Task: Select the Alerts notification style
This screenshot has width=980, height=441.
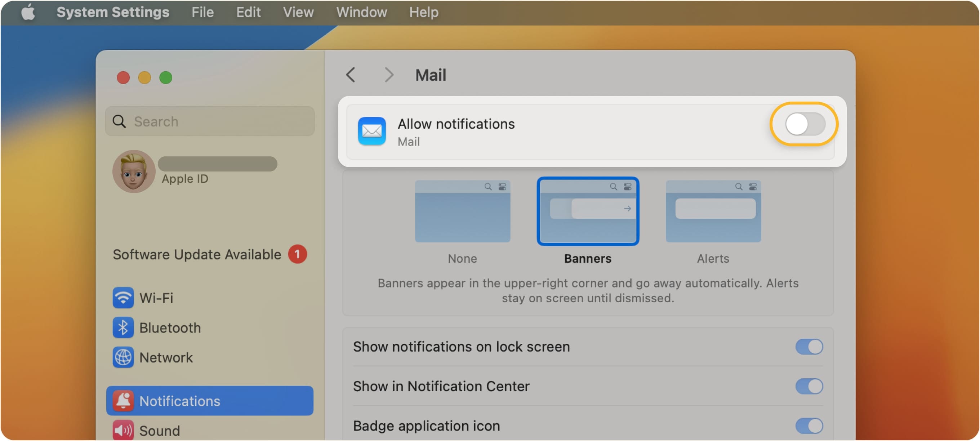Action: (x=713, y=211)
